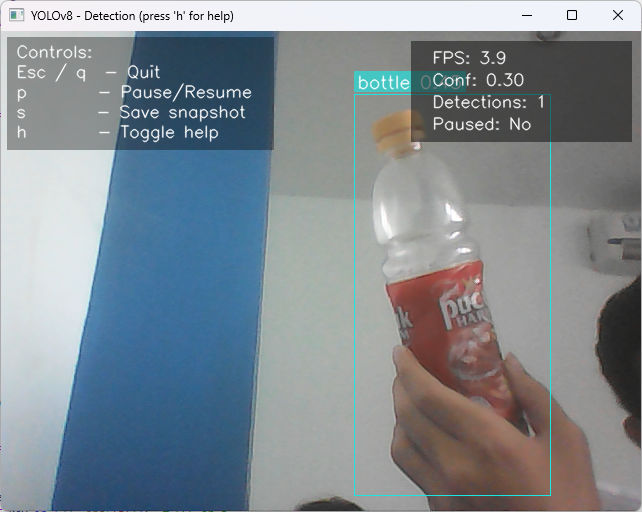Click the 'h - Toggle help' line
642x512 pixels.
pyautogui.click(x=118, y=133)
